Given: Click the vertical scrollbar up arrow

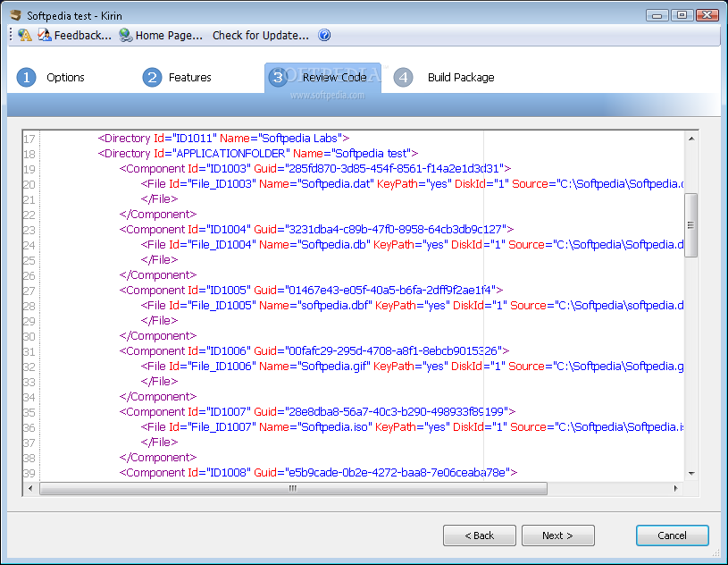Looking at the screenshot, I should click(691, 139).
